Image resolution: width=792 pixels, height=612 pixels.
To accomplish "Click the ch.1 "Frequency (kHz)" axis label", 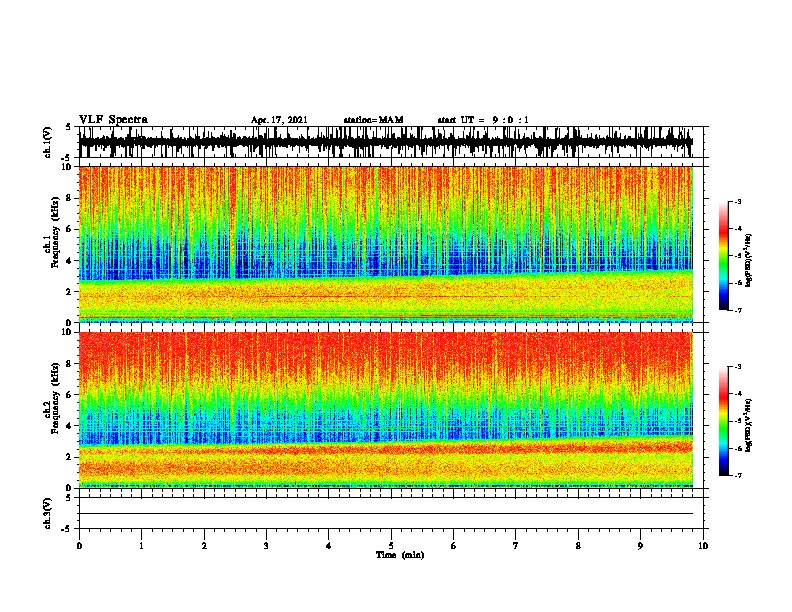I will 55,232.
